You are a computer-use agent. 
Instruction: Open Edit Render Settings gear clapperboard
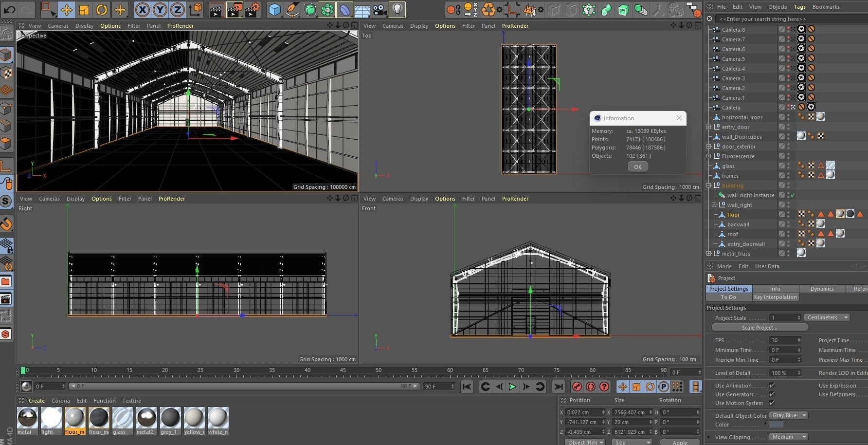(x=253, y=9)
